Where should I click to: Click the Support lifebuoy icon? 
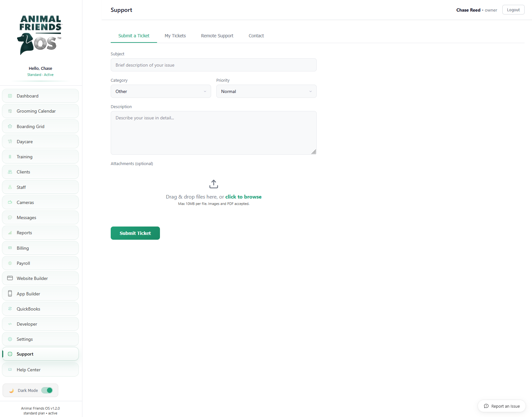[x=10, y=354]
